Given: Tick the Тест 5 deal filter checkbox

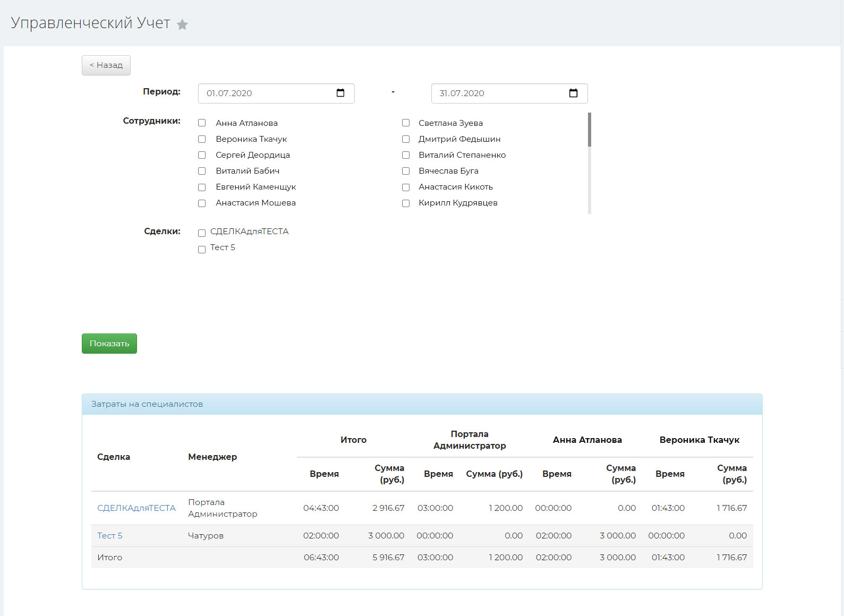Looking at the screenshot, I should click(x=202, y=250).
